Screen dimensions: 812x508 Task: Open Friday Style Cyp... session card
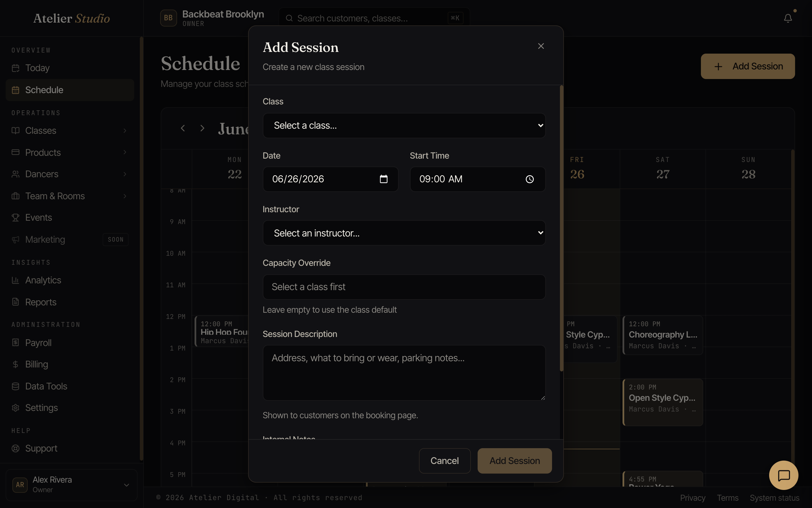(590, 339)
